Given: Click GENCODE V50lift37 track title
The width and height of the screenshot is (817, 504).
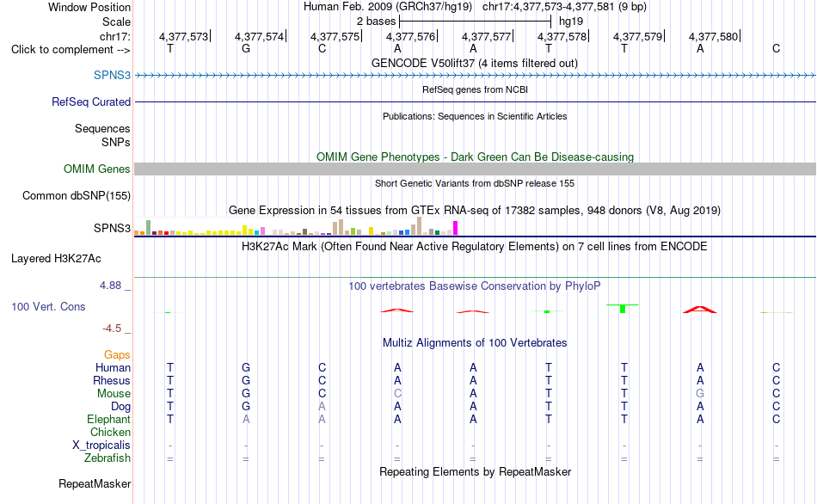Looking at the screenshot, I should pos(475,63).
